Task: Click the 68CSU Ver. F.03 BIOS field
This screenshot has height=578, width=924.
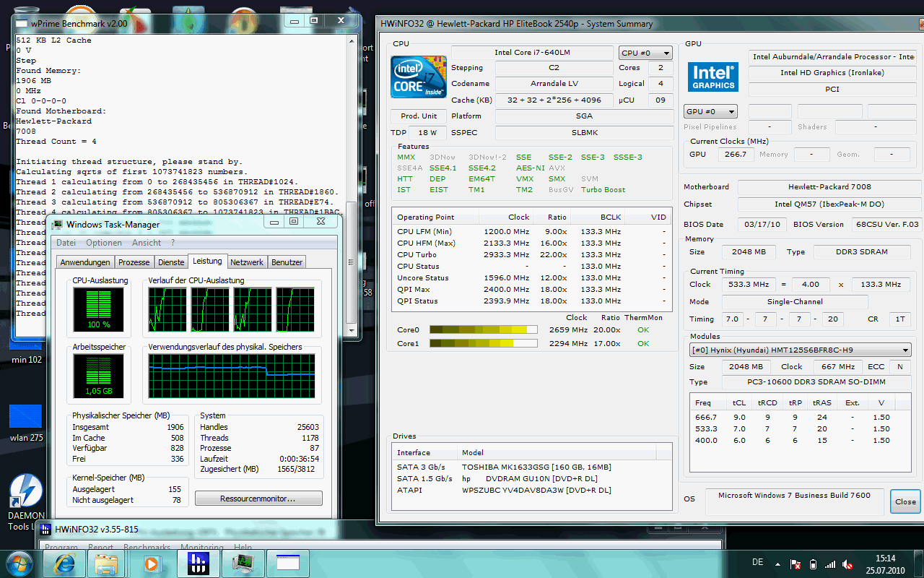Action: [885, 224]
